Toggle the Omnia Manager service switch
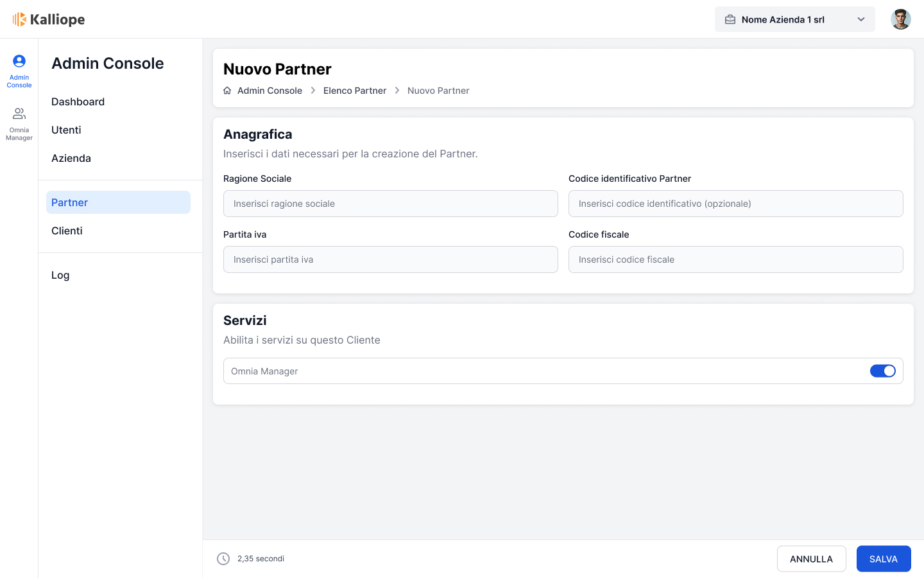The width and height of the screenshot is (924, 578). click(882, 371)
